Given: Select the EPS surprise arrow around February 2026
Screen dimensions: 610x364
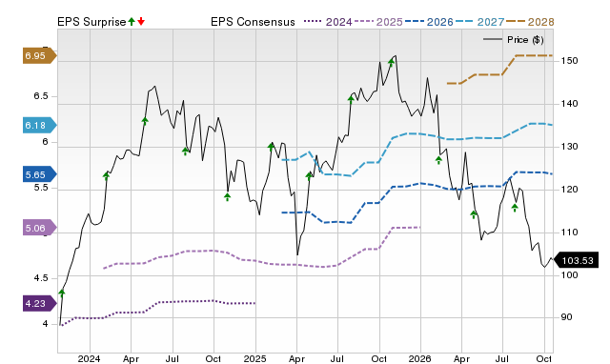Looking at the screenshot, I should coord(438,160).
